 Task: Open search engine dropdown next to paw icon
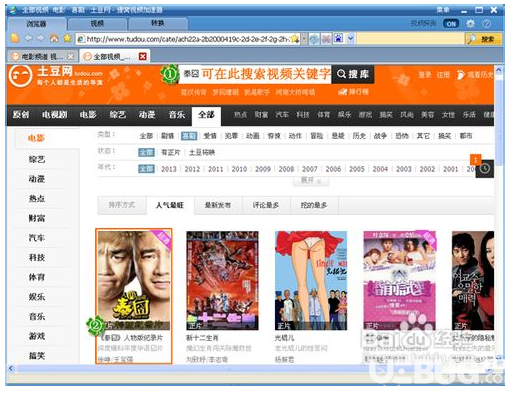[x=350, y=39]
